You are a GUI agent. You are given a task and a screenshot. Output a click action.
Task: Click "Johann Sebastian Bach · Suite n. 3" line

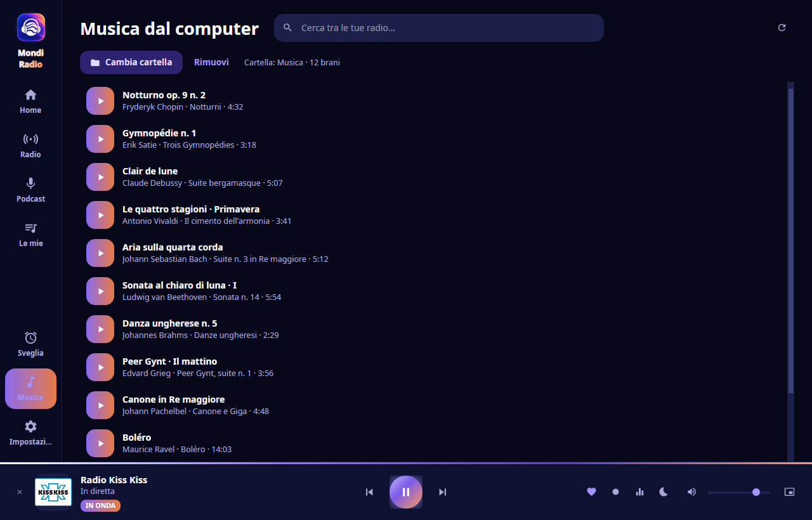click(x=225, y=259)
